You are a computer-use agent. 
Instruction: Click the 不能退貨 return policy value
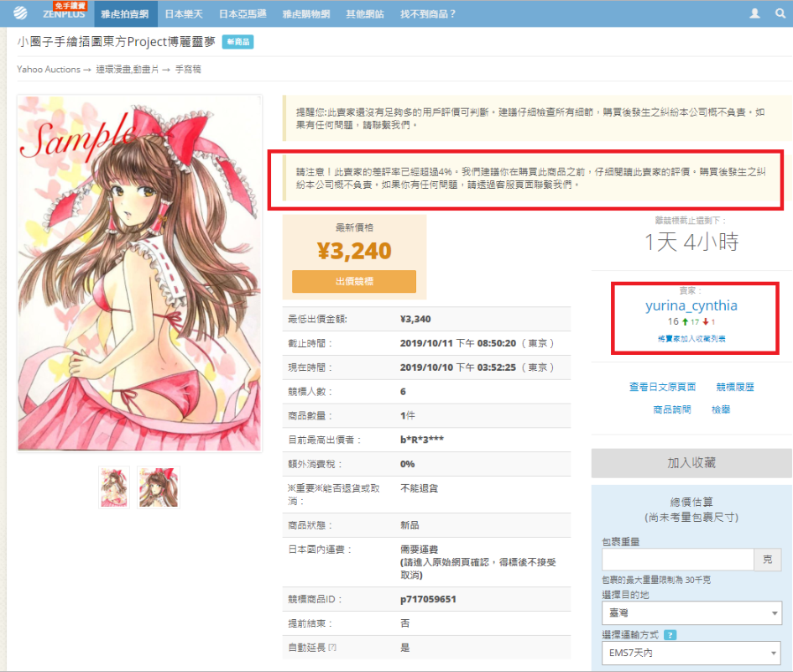[420, 488]
